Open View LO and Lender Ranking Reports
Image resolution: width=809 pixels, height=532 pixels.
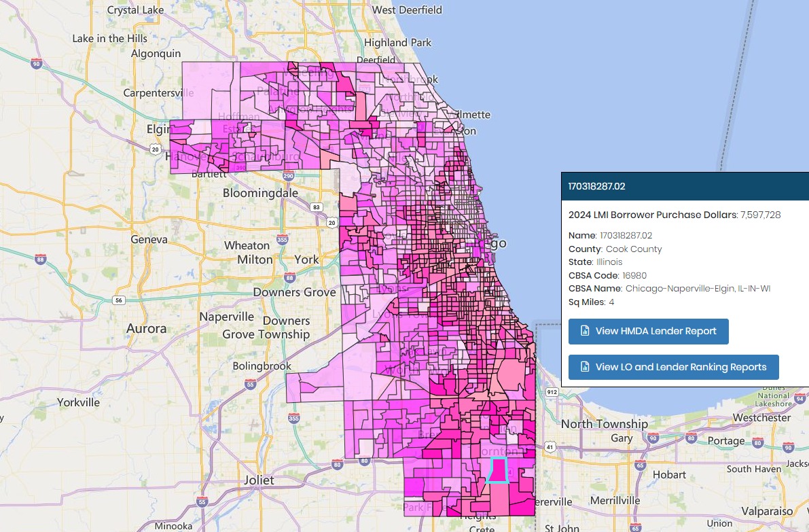point(673,367)
